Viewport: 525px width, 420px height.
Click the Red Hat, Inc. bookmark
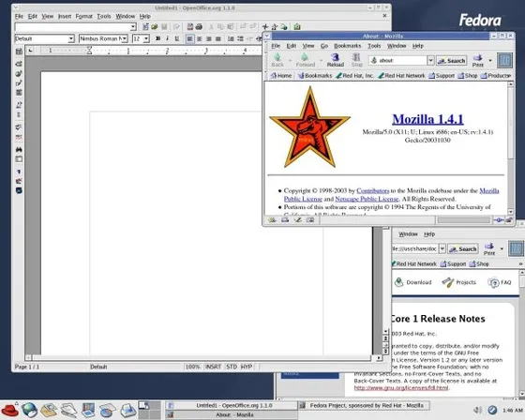(x=354, y=76)
